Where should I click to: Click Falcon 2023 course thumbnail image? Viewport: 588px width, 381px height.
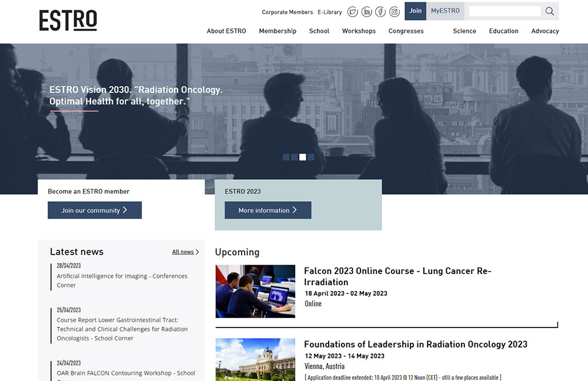[255, 292]
